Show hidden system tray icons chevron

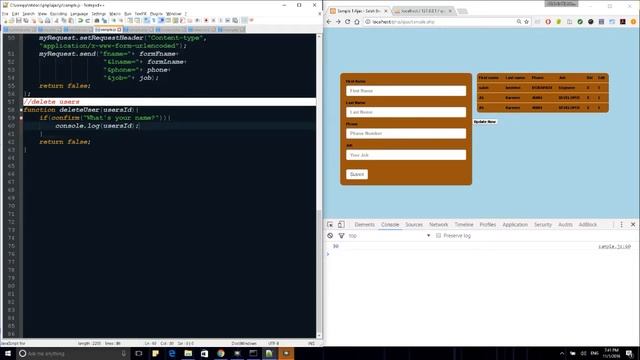coord(562,353)
